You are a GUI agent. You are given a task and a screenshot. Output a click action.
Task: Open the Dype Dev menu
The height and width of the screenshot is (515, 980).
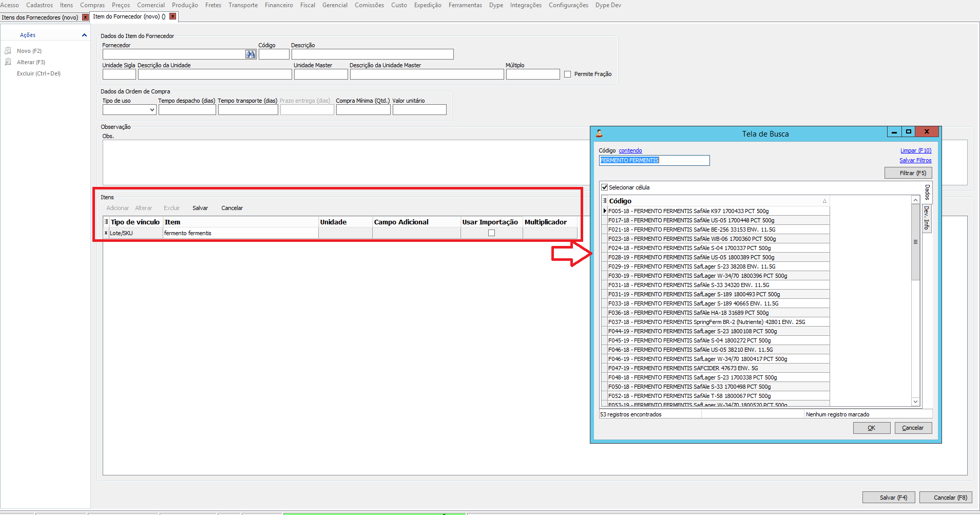tap(608, 5)
